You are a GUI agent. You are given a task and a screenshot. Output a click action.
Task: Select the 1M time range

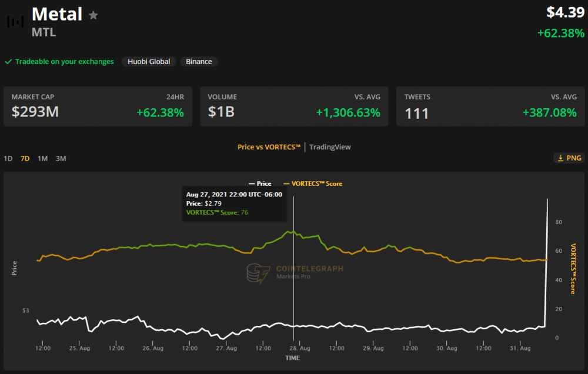(x=43, y=159)
